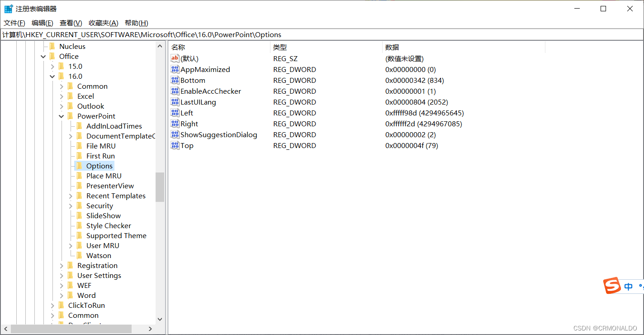Click the DWORD icon beside Right
This screenshot has height=335, width=644.
point(175,124)
